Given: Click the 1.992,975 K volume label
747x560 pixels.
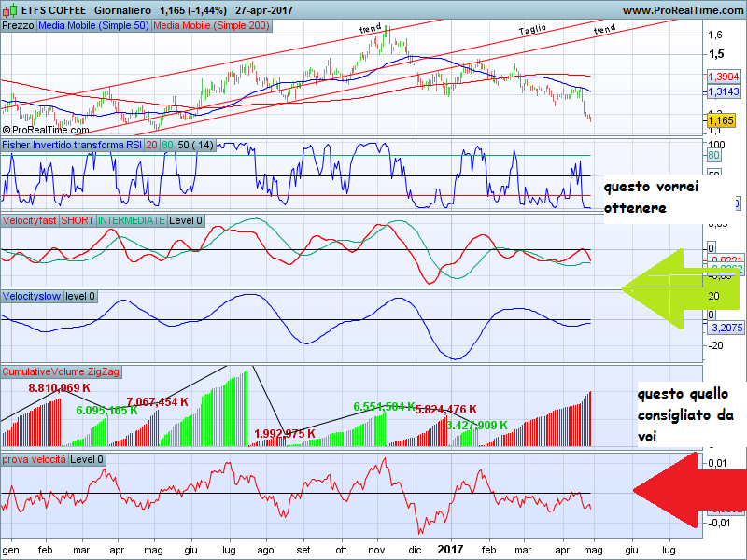Looking at the screenshot, I should [x=285, y=434].
